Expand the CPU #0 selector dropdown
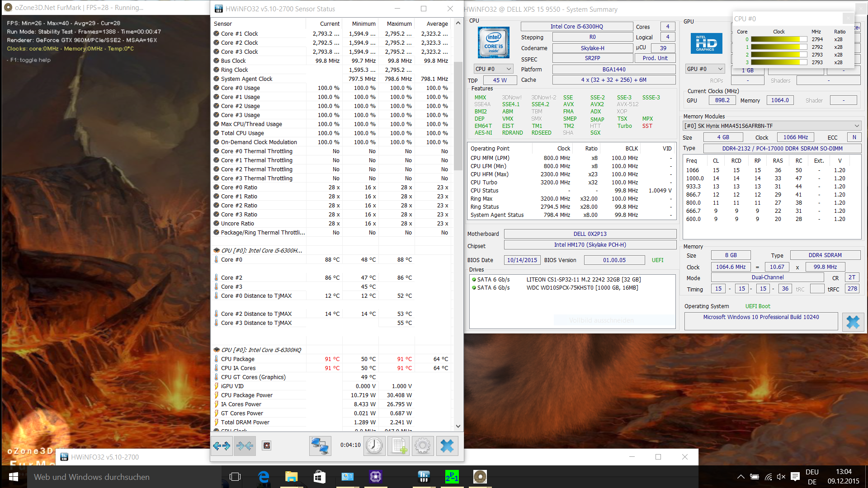 pyautogui.click(x=492, y=69)
